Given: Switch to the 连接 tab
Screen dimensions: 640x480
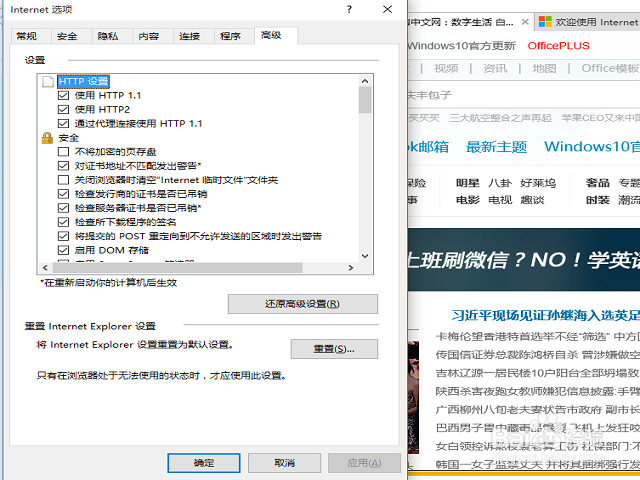Looking at the screenshot, I should [x=189, y=36].
